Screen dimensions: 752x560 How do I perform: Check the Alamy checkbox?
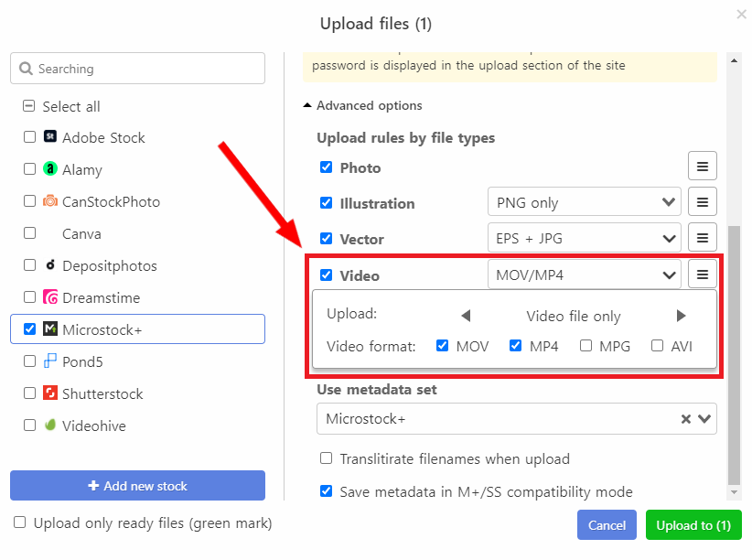pos(30,169)
